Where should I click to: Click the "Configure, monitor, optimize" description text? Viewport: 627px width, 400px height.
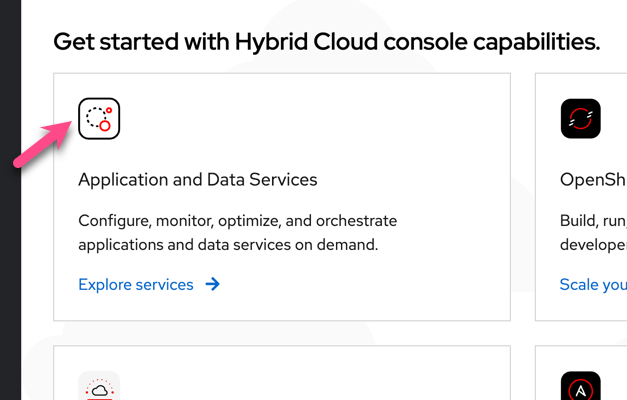coord(237,220)
